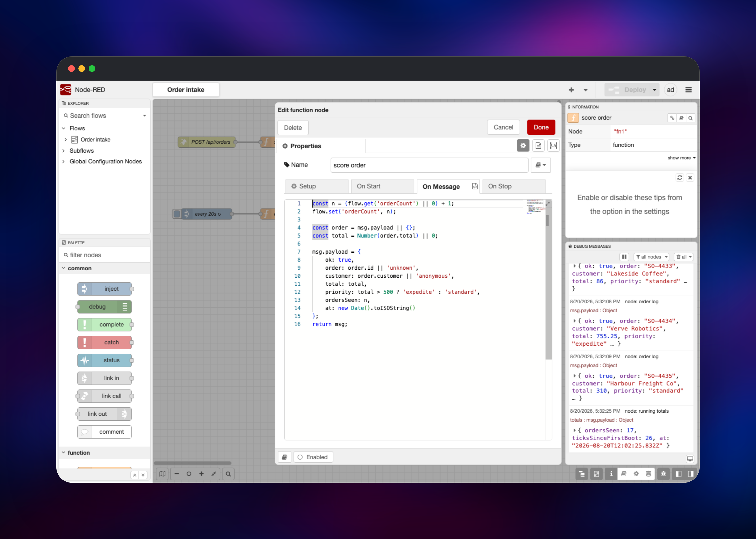Switch to the On Start tab
756x539 pixels.
tap(383, 186)
